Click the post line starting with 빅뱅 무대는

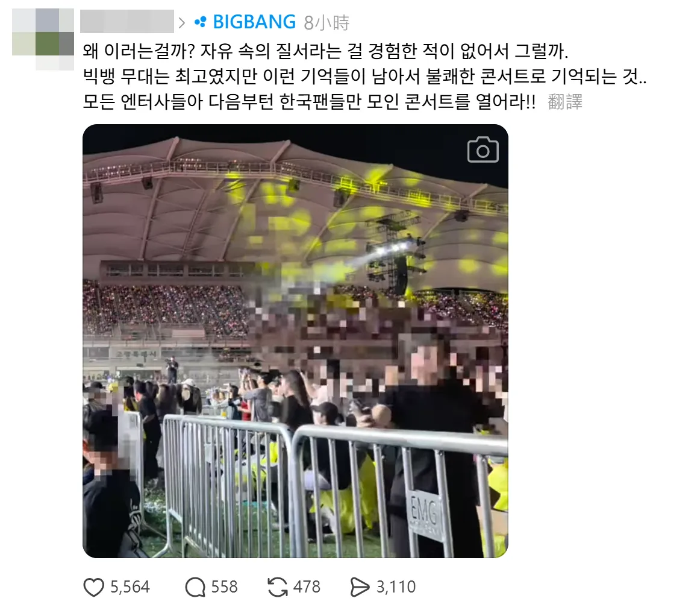(x=364, y=77)
